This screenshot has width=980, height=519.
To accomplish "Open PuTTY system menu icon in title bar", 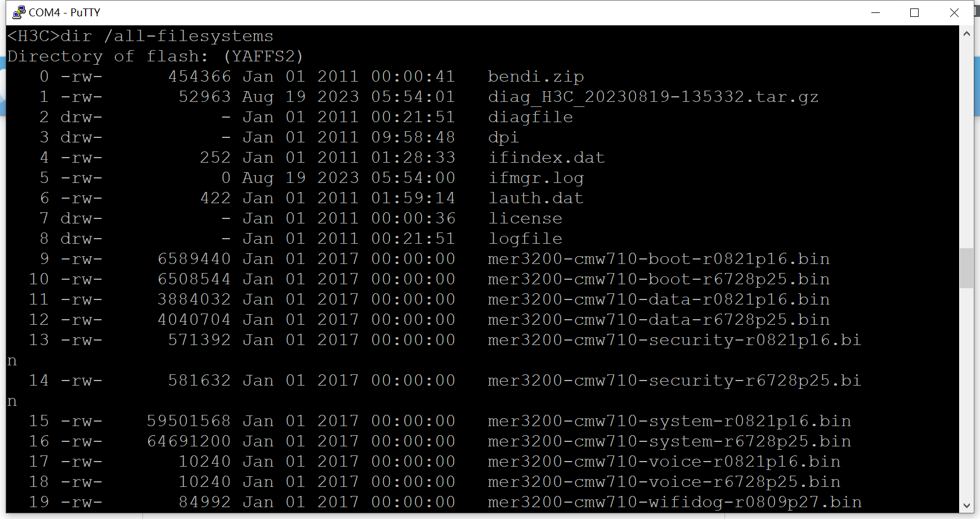I will click(x=19, y=12).
